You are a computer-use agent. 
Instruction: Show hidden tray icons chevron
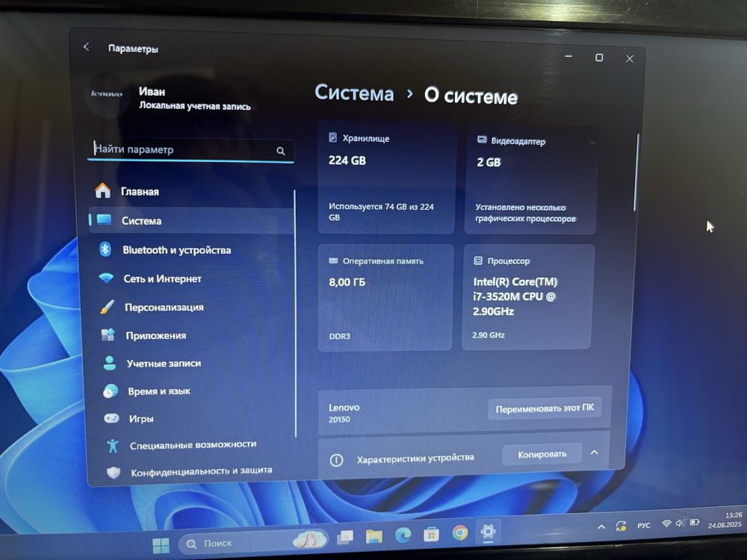coord(601,526)
